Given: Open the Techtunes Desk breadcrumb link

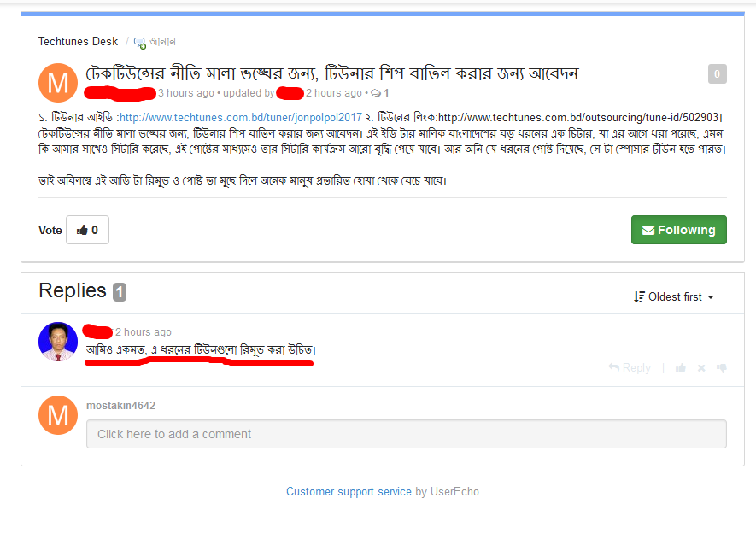Looking at the screenshot, I should tap(78, 42).
